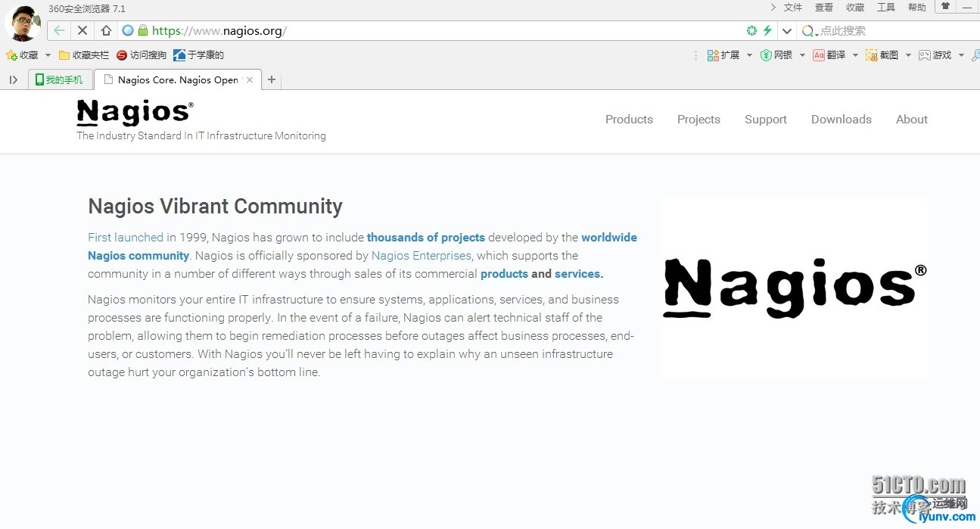Image resolution: width=980 pixels, height=529 pixels.
Task: Click the blue site identity icon in address bar
Action: coord(128,30)
